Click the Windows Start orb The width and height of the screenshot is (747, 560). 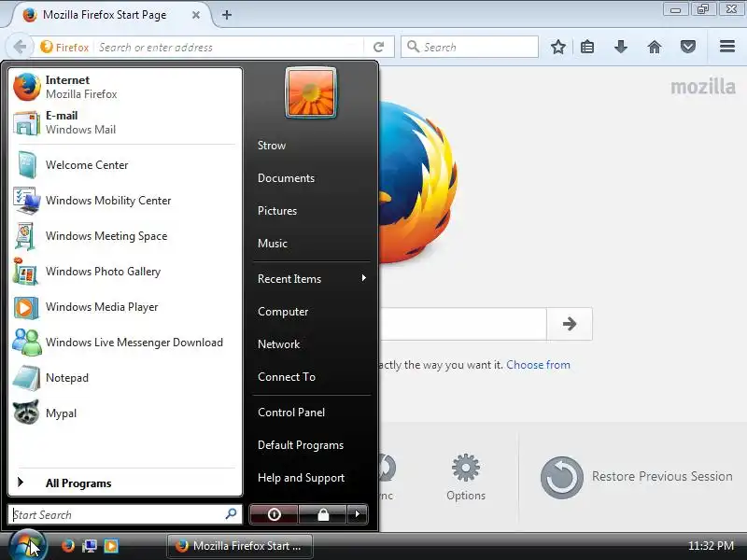pyautogui.click(x=27, y=546)
